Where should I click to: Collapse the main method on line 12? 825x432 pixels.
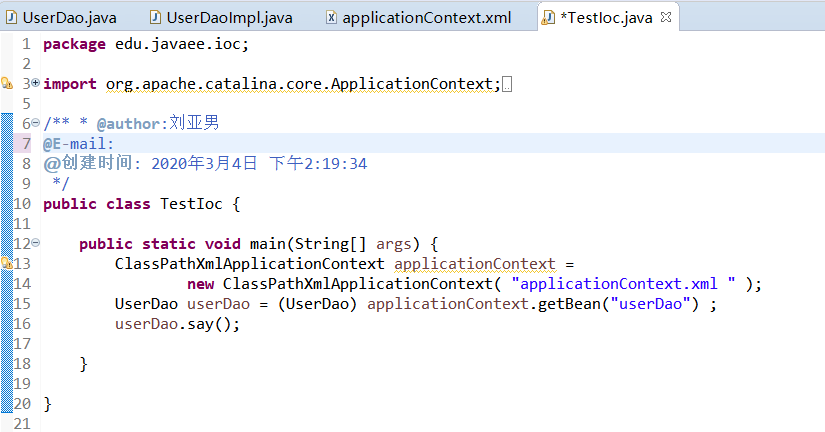pos(35,243)
